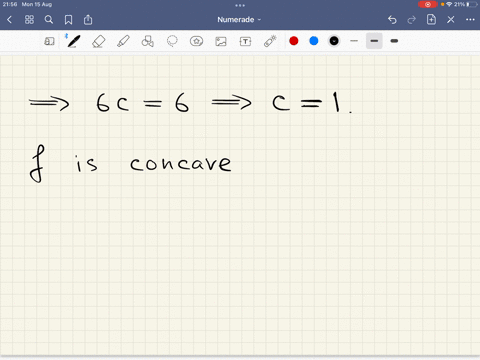Choose the blue pen color
The image size is (480, 360).
pos(314,41)
